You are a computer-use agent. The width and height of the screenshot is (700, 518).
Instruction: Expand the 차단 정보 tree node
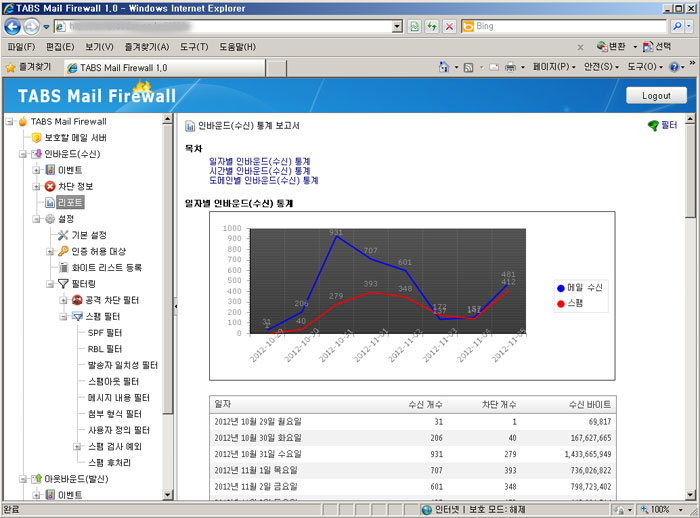click(x=37, y=186)
